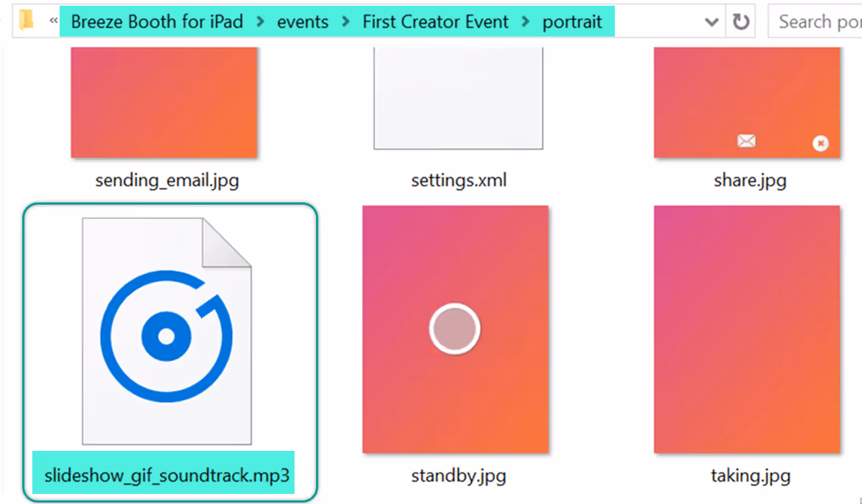Expand the chevron after Breeze Booth for iPad

click(x=260, y=22)
